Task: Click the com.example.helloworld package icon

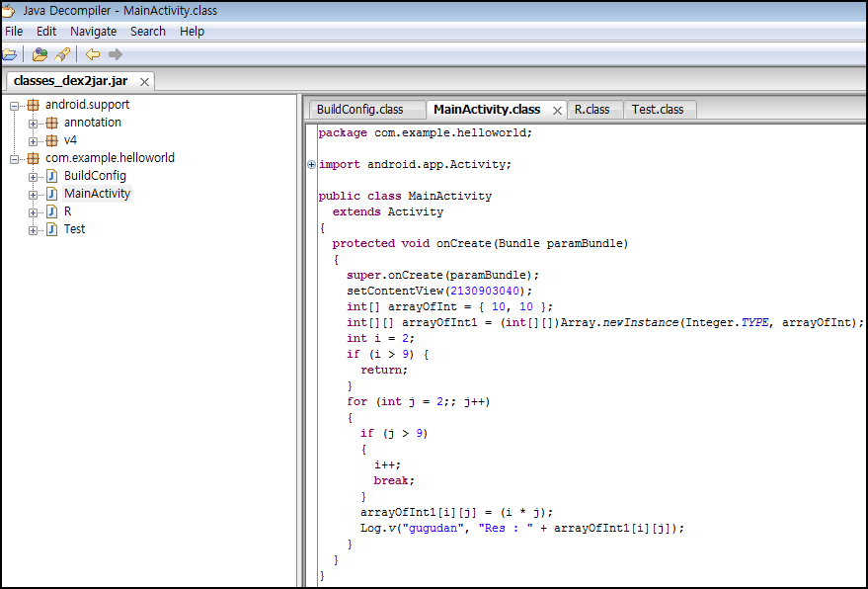Action: [x=34, y=158]
